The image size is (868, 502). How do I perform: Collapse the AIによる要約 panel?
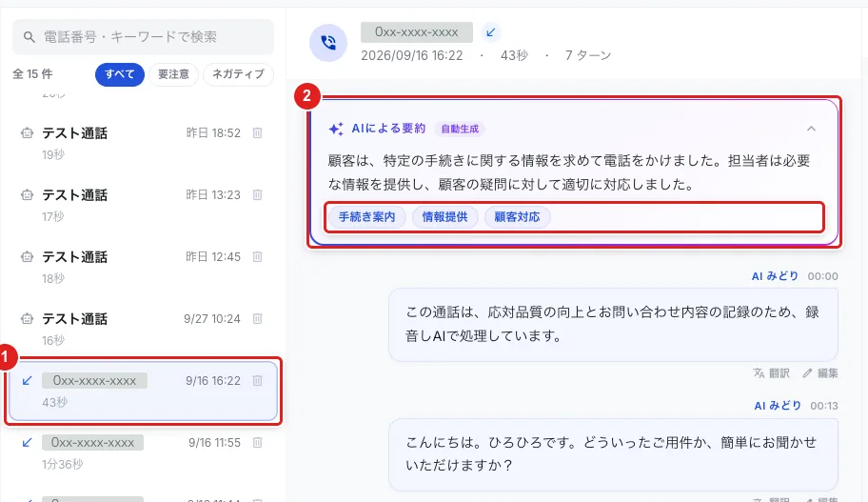811,129
